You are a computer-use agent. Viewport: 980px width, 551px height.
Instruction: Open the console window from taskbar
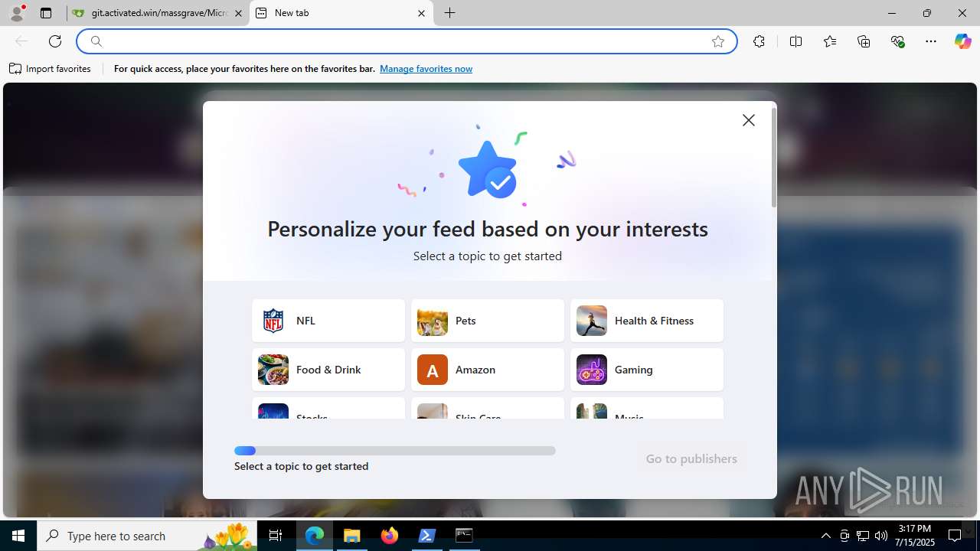(464, 536)
